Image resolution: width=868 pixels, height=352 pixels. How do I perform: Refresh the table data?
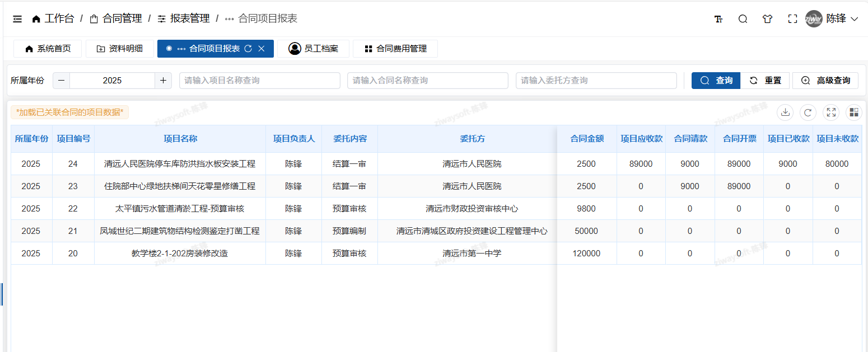click(x=808, y=112)
